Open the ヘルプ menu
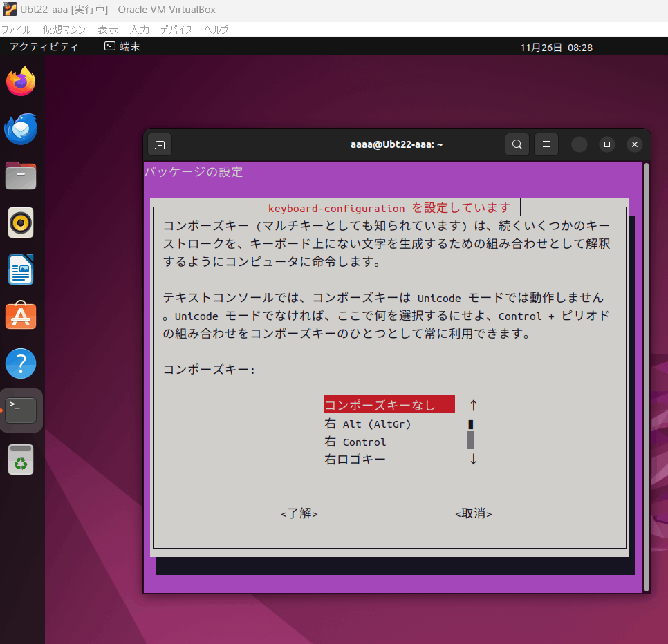Viewport: 668px width, 644px height. (x=216, y=30)
